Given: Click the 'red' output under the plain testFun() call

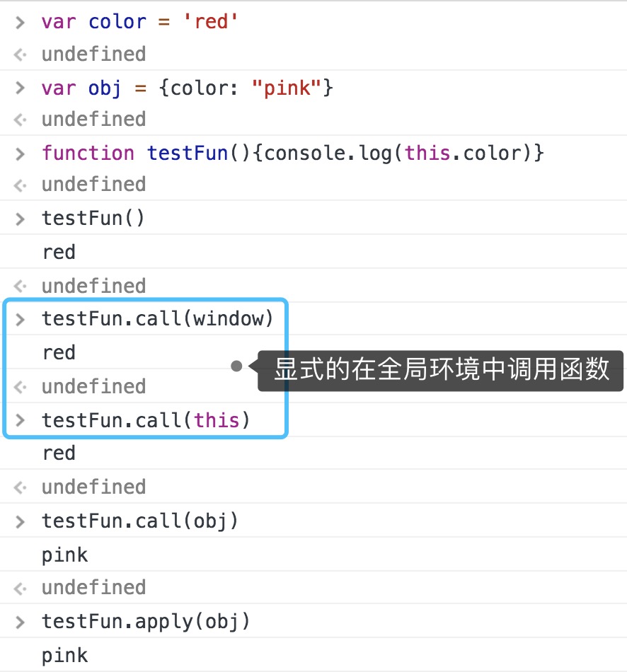Looking at the screenshot, I should (x=59, y=253).
